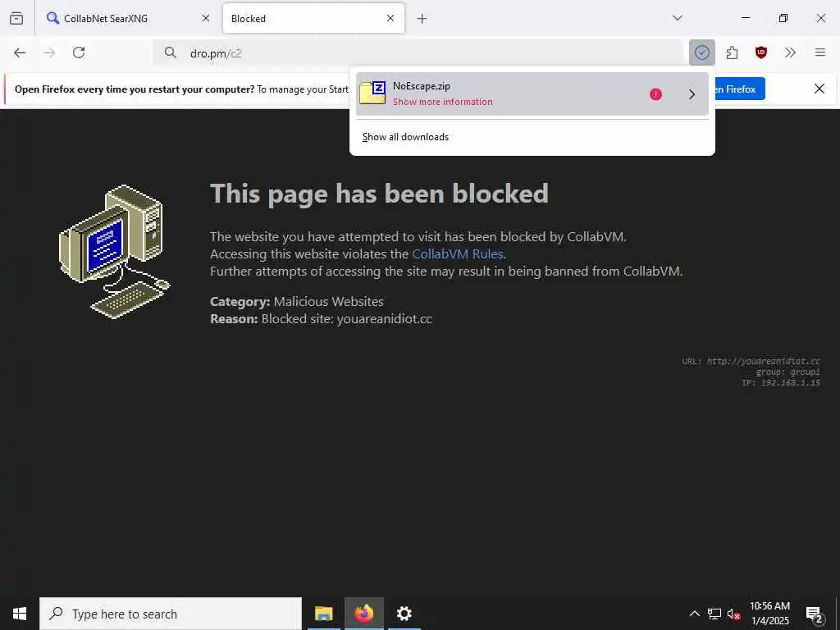Reload the current page
This screenshot has height=630, width=840.
[79, 52]
